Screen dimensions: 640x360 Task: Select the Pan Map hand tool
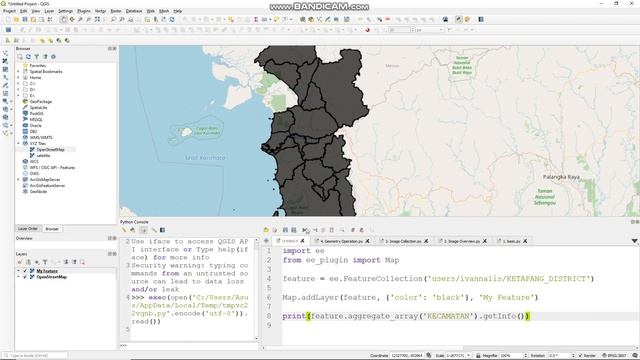63,20
